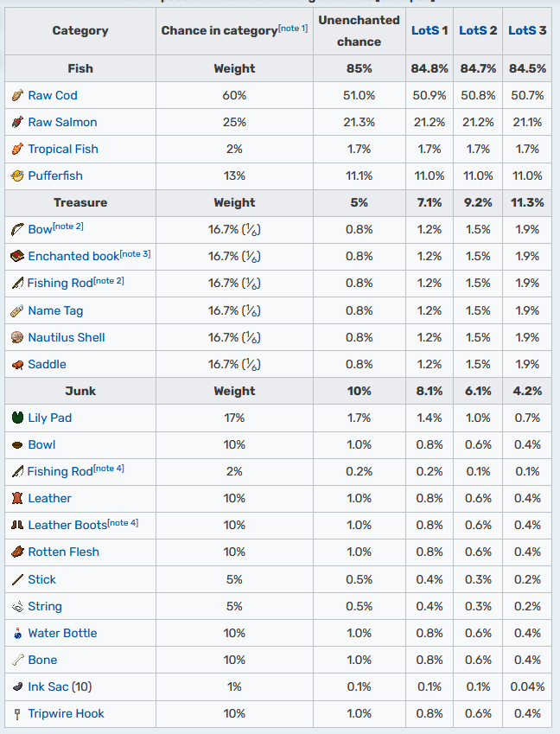
Task: Click the String item link
Action: click(x=45, y=607)
